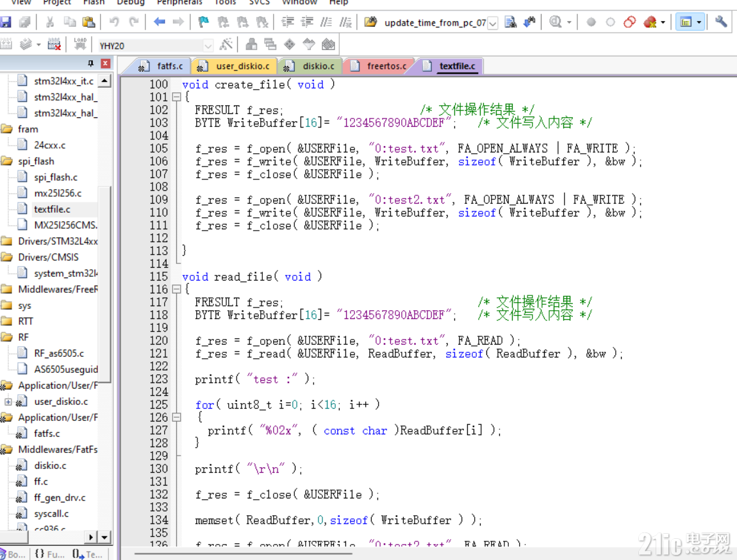This screenshot has width=737, height=560.
Task: Open Configuration with the wrench icon
Action: tap(720, 22)
